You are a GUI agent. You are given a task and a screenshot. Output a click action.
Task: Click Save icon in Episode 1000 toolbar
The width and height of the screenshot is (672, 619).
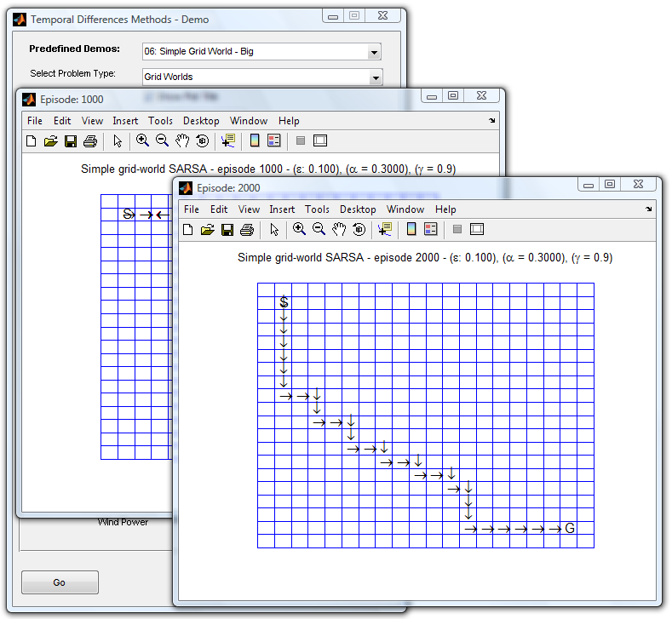[x=71, y=141]
